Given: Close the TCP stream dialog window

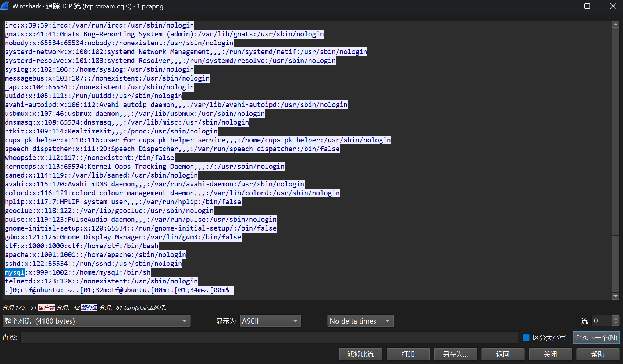Looking at the screenshot, I should tap(613, 6).
